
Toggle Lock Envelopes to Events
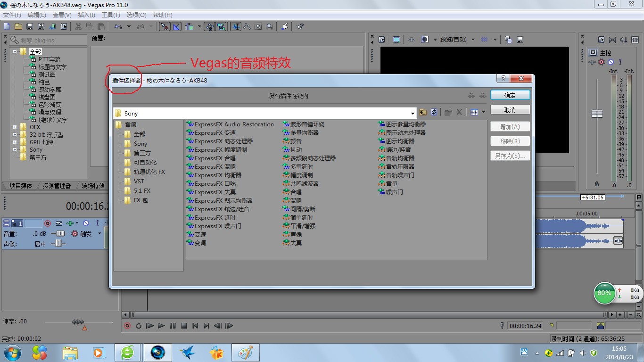(x=210, y=26)
